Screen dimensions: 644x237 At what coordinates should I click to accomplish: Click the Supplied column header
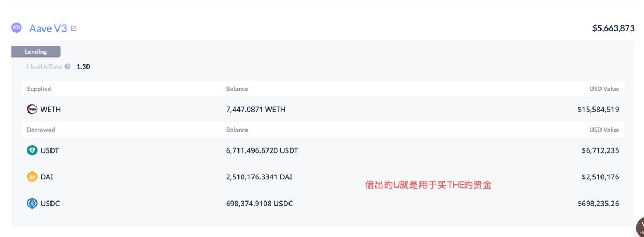click(39, 89)
